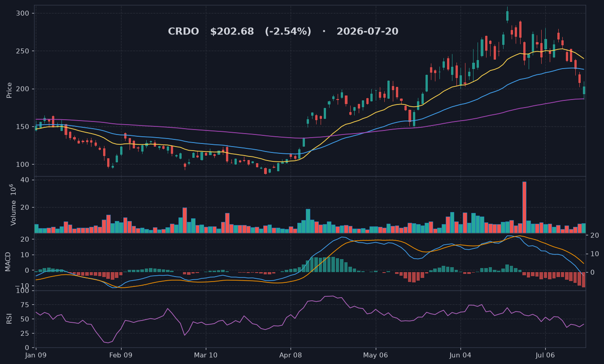Screen dimensions: 604x364
Task: Click the May 06 date axis label
Action: click(375, 355)
